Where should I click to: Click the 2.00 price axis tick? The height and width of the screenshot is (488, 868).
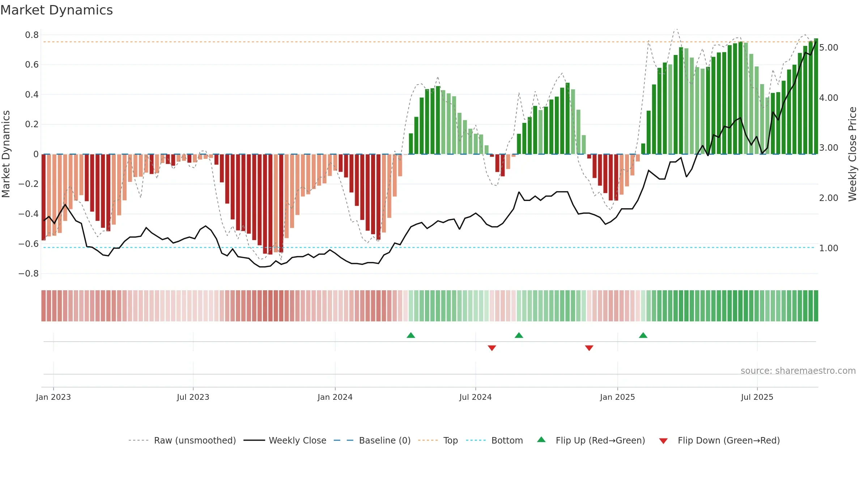829,198
